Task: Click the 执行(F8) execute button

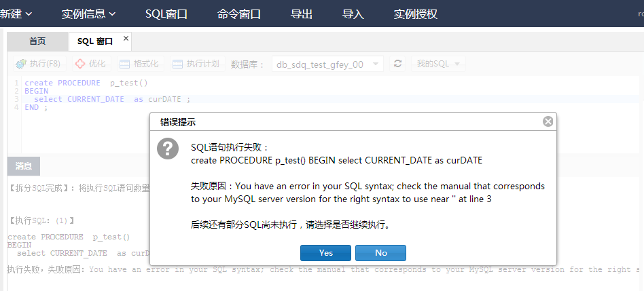Action: click(38, 64)
